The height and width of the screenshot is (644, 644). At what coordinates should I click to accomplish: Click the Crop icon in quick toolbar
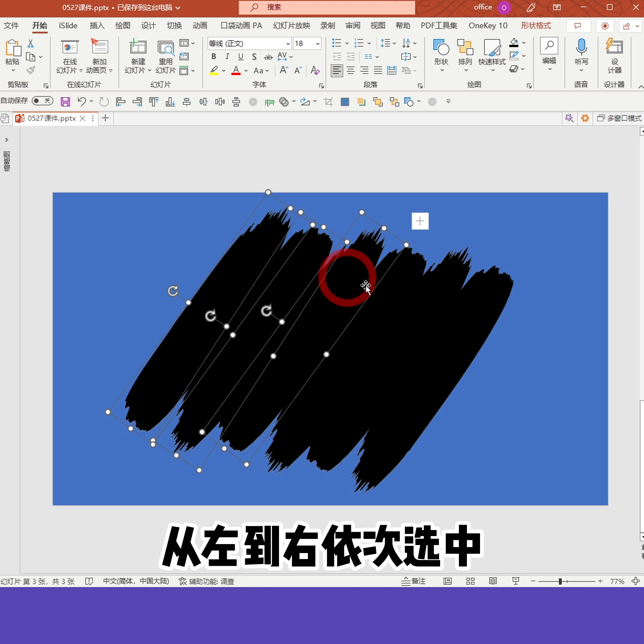point(328,102)
